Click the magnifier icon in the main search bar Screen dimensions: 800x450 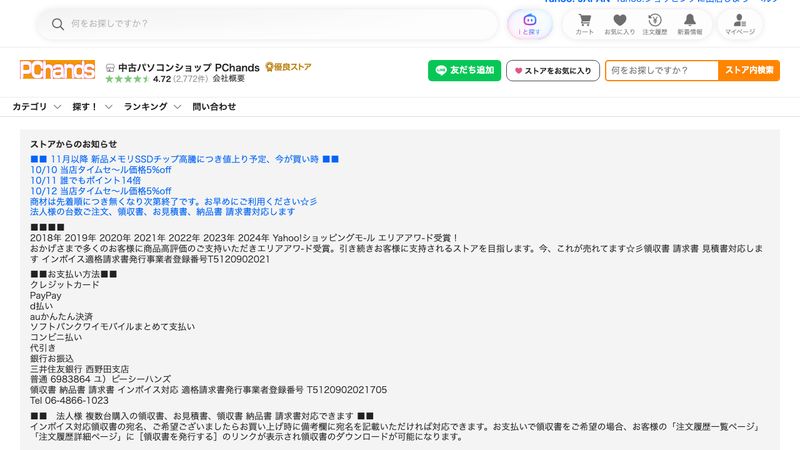tap(58, 24)
